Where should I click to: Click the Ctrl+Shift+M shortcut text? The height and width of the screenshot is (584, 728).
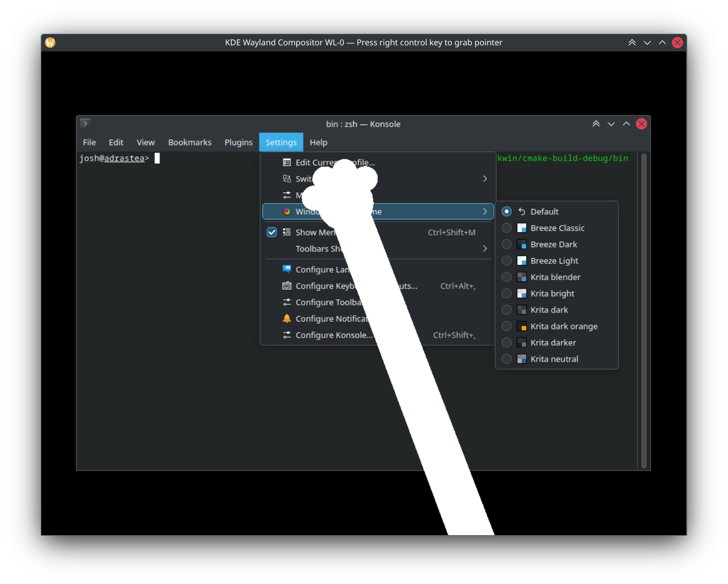(451, 232)
